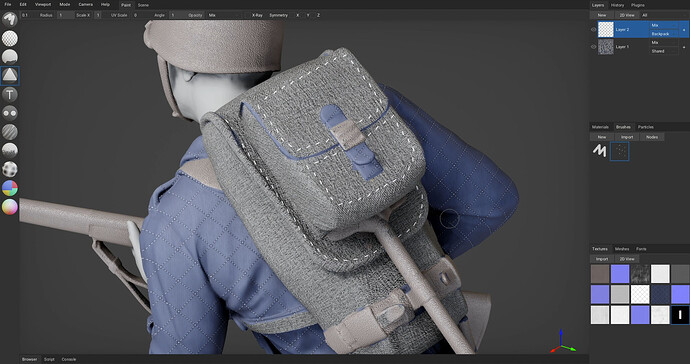Open the Viewport menu
Screen dimensions: 690x364
coord(43,4)
